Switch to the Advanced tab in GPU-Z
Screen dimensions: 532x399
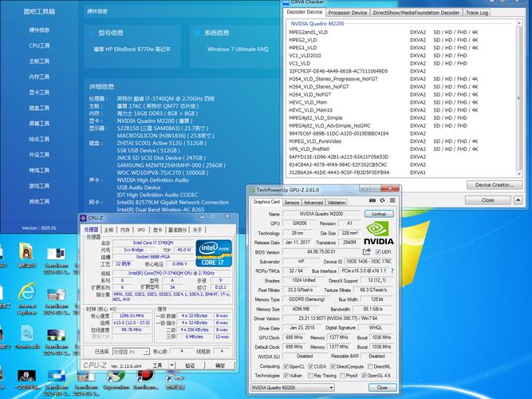coord(313,203)
